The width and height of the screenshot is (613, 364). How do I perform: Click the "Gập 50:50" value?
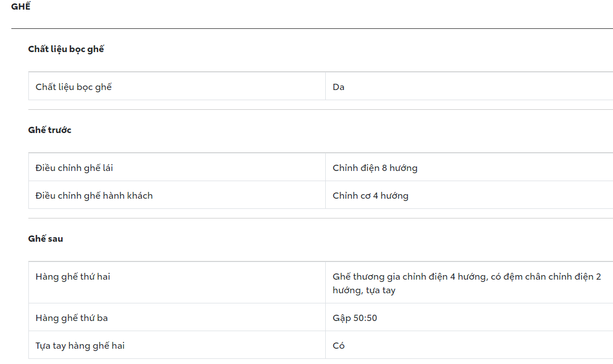coord(355,318)
